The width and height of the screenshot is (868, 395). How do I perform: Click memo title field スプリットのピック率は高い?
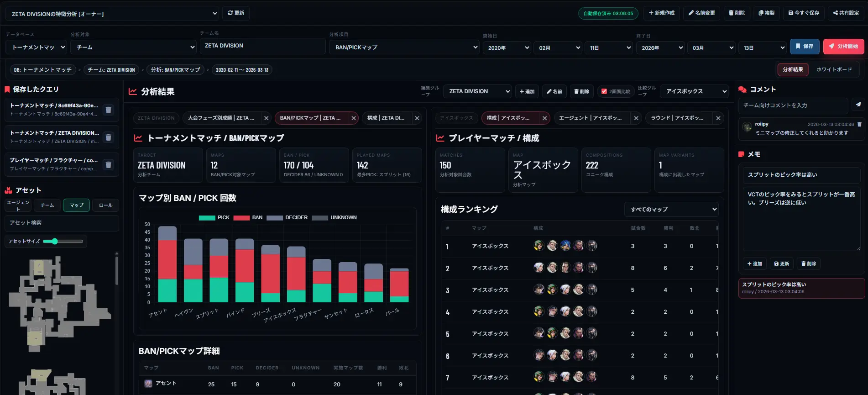[801, 175]
